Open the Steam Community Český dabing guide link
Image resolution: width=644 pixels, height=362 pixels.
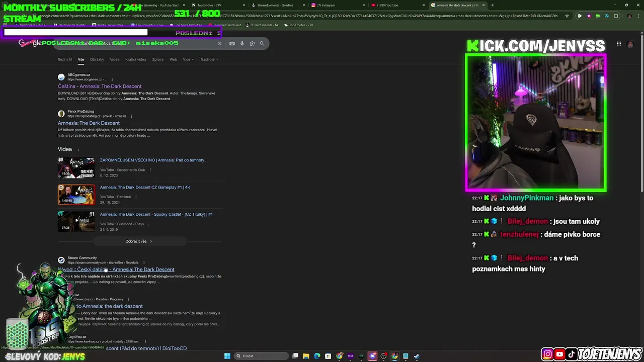tap(116, 269)
